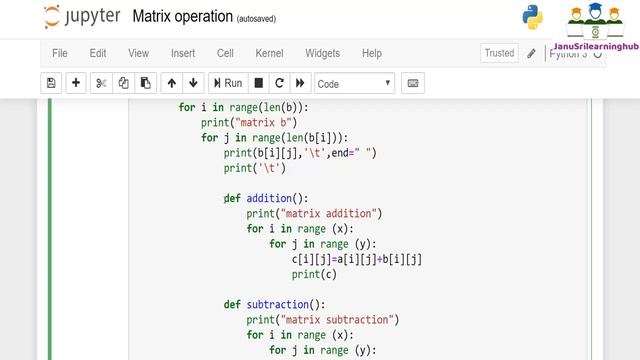Move selected cell down

193,83
